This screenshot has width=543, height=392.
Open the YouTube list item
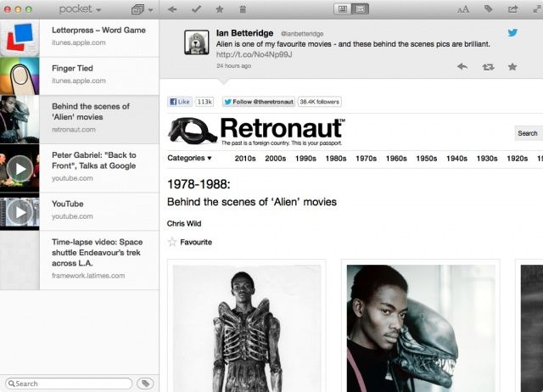click(79, 211)
